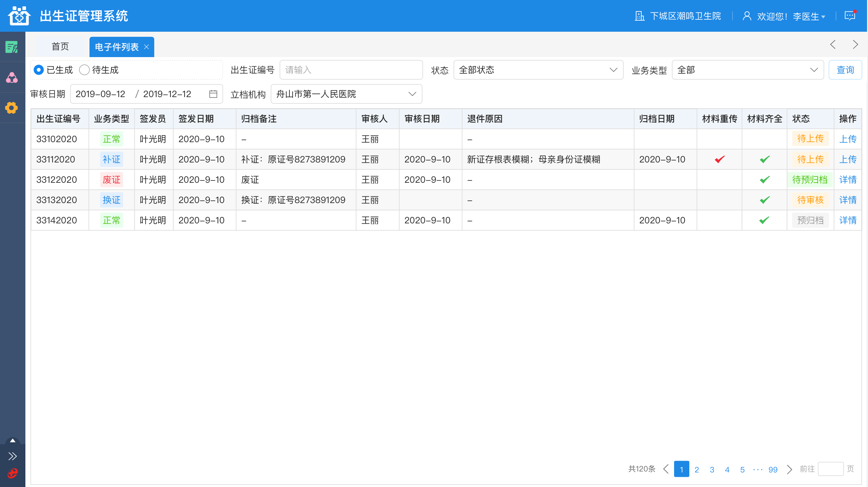This screenshot has width=868, height=487.
Task: Click the 查询 search button
Action: (x=845, y=70)
